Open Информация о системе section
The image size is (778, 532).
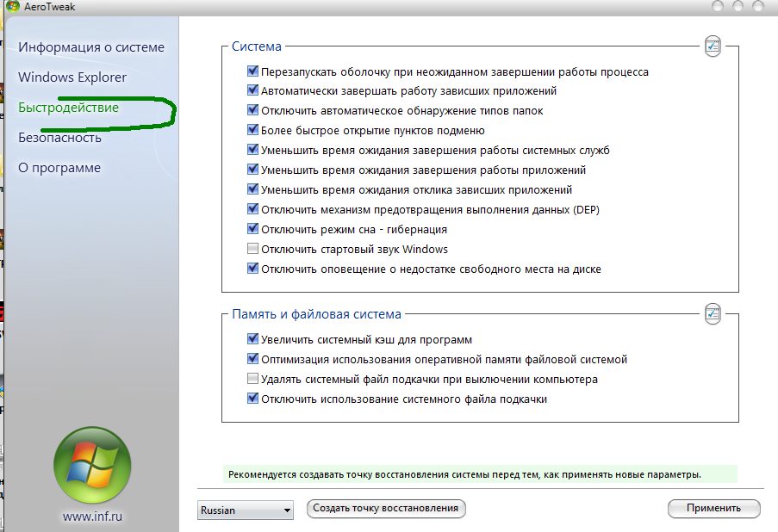[x=91, y=47]
